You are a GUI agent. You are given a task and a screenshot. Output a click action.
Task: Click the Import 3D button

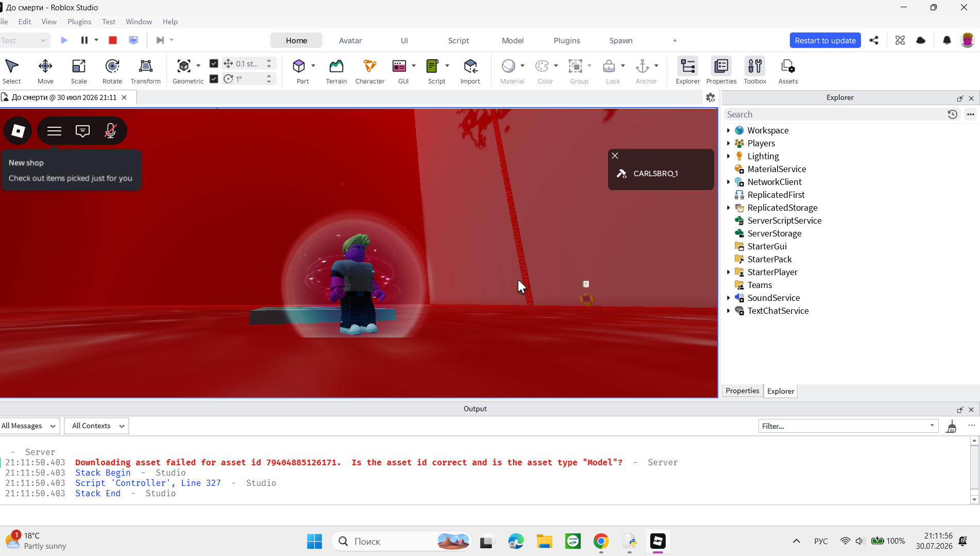point(470,71)
